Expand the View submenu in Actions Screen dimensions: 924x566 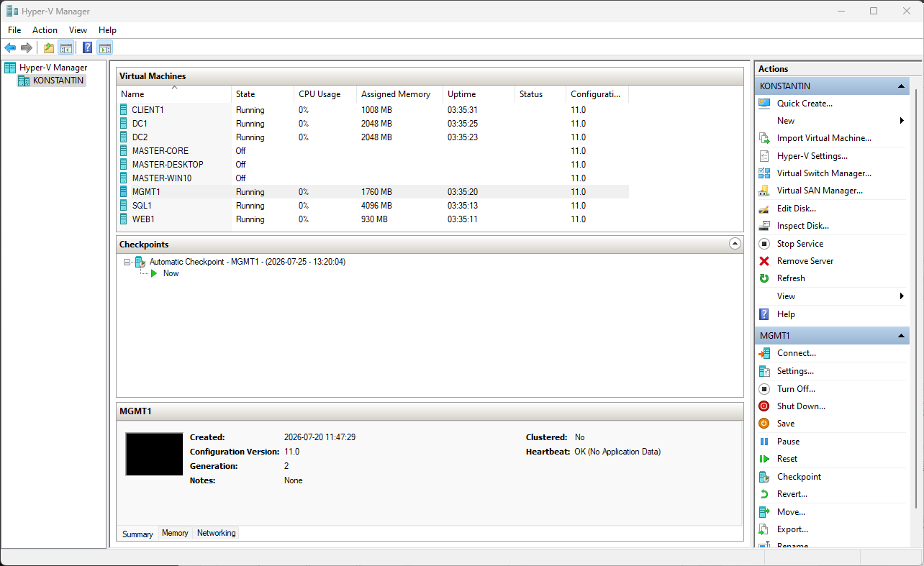coord(902,296)
